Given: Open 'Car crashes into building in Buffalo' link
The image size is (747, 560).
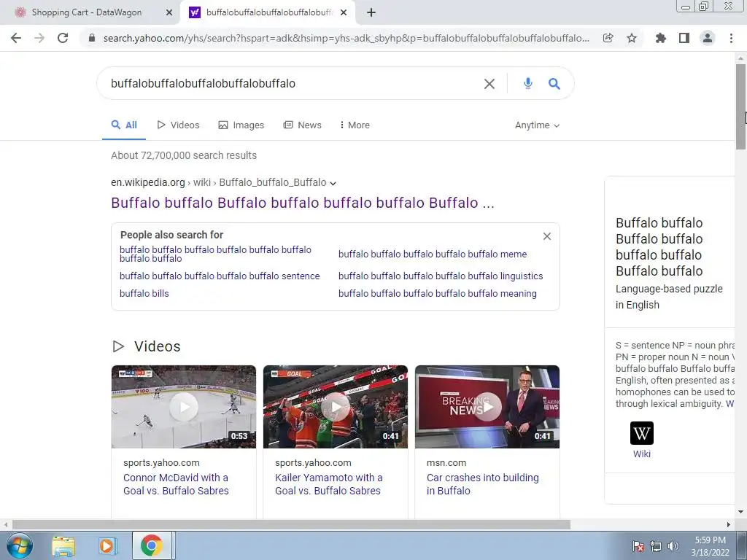Looking at the screenshot, I should [483, 484].
